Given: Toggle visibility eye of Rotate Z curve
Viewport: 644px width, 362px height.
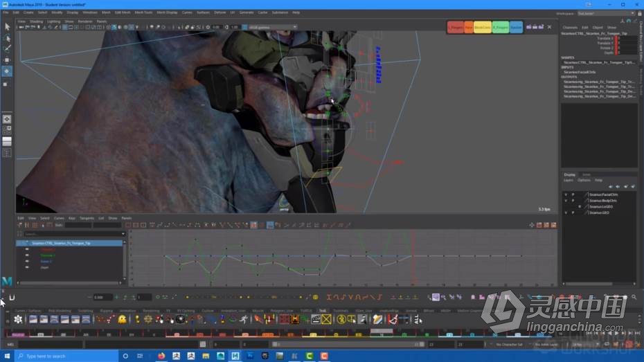Looking at the screenshot, I should click(27, 261).
